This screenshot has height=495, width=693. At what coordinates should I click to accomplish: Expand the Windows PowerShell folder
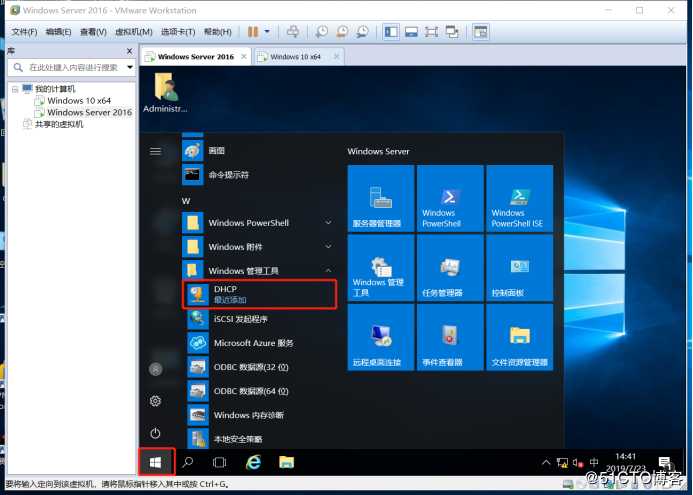coord(259,223)
